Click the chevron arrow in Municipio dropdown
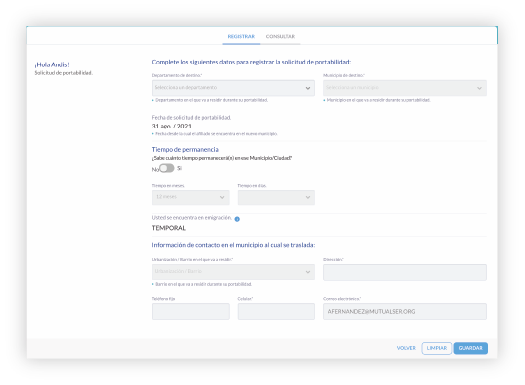Screen dimensions: 525x385 pyautogui.click(x=479, y=88)
